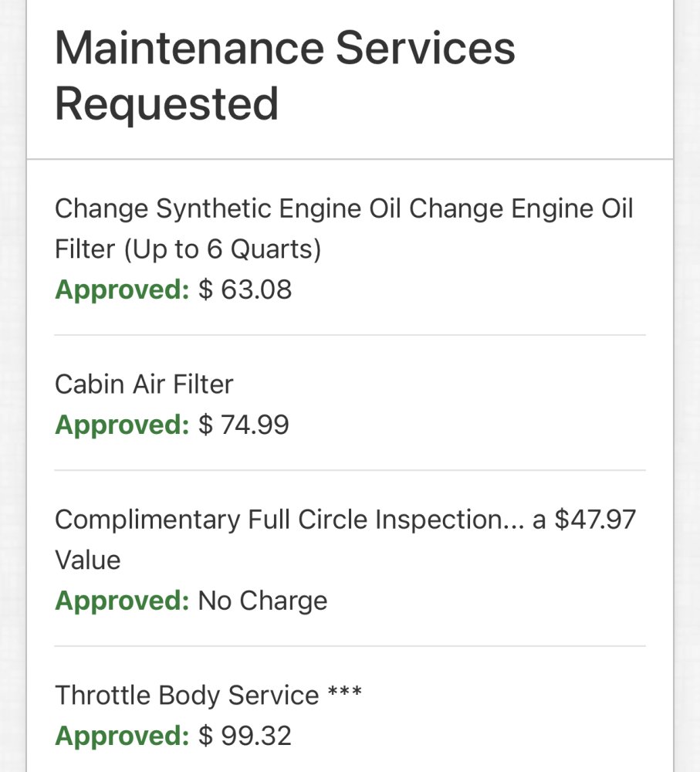Click the No Charge text
The width and height of the screenshot is (700, 772).
click(x=263, y=601)
